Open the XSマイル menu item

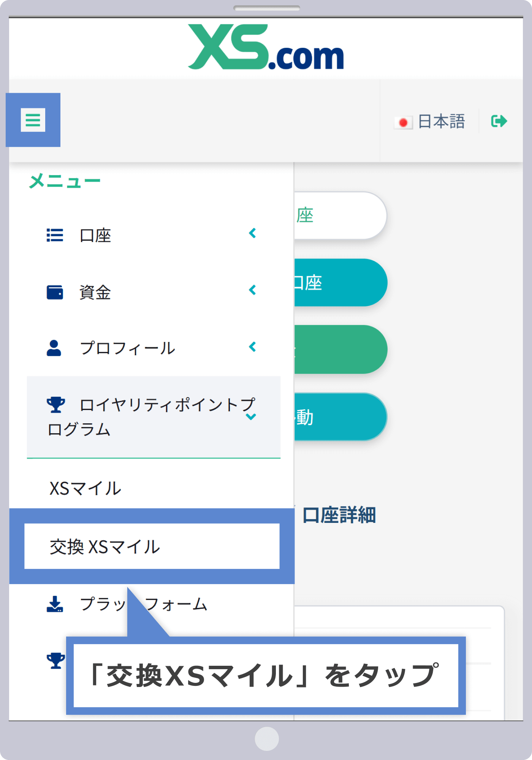click(x=85, y=488)
